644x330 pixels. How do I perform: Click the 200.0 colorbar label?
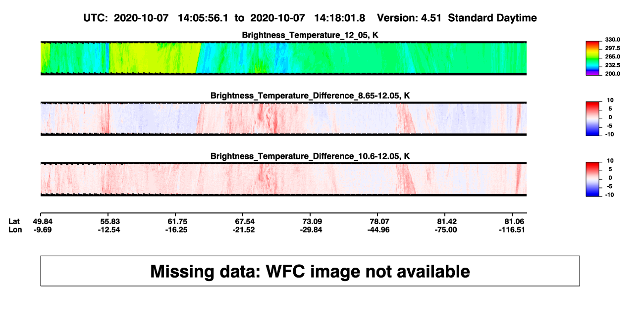tap(612, 73)
